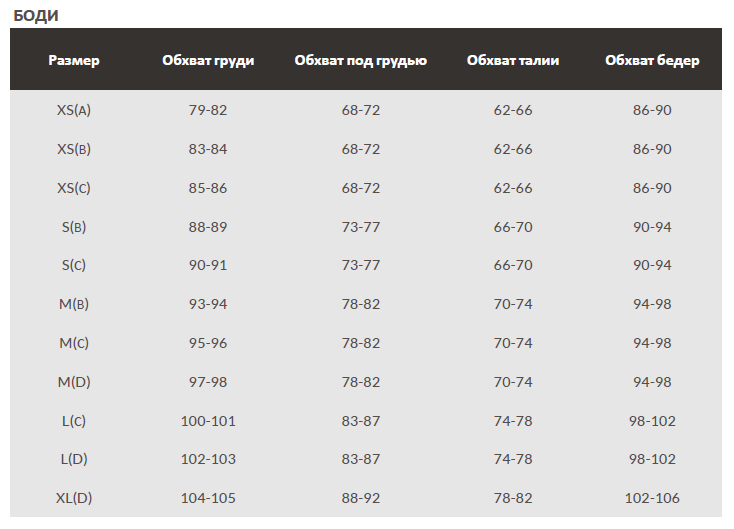Viewport: 734px width, 529px height.
Task: Select the XL(D) size label
Action: 74,498
